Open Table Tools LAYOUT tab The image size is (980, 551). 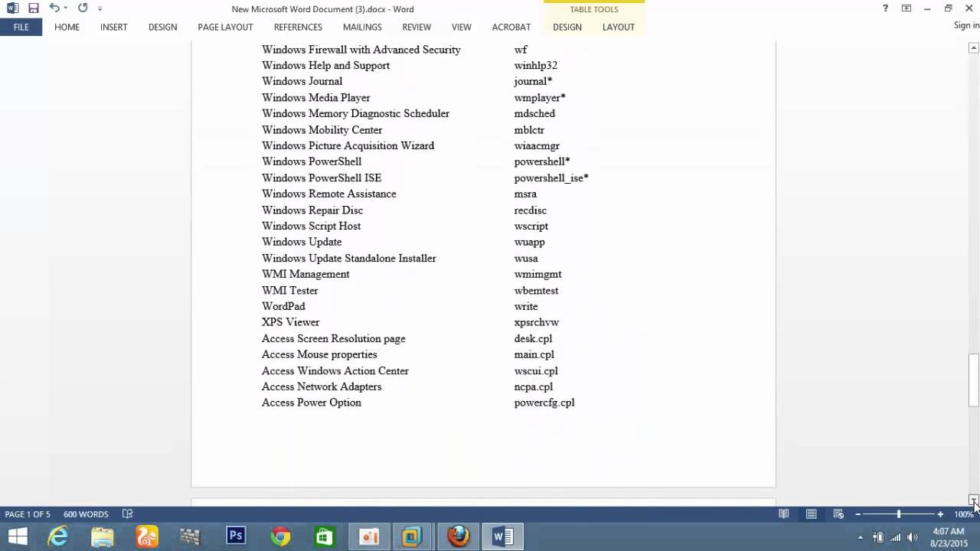(618, 27)
